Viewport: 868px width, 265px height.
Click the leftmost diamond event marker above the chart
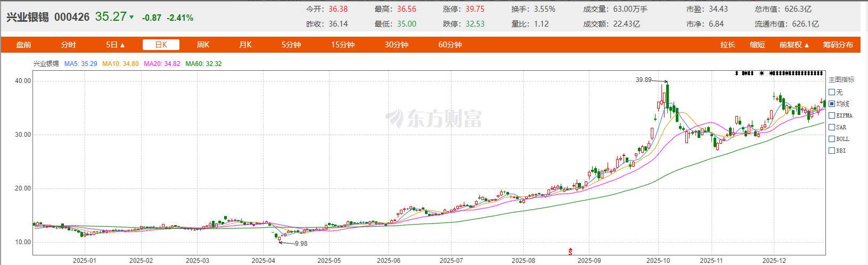[736, 73]
